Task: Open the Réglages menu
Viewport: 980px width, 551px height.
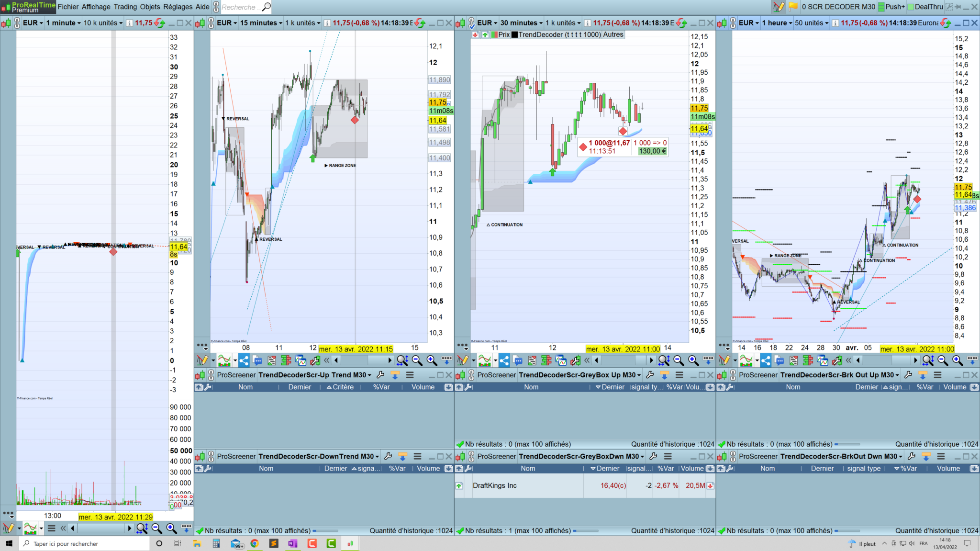Action: pyautogui.click(x=178, y=7)
